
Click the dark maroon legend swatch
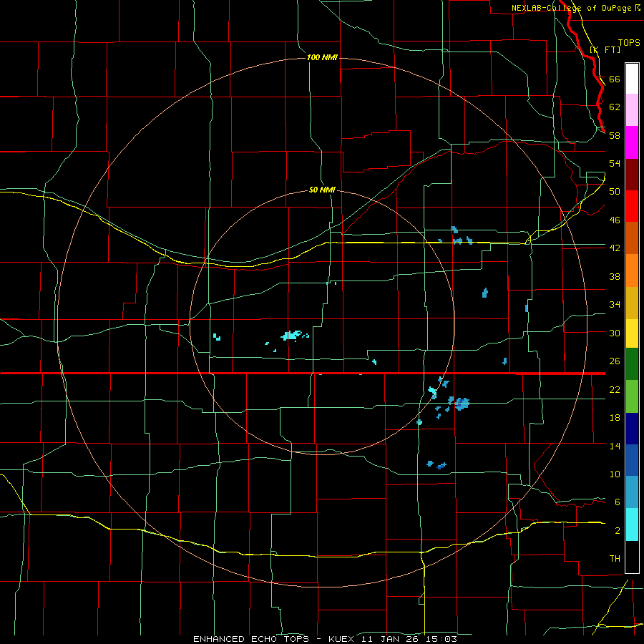(632, 175)
